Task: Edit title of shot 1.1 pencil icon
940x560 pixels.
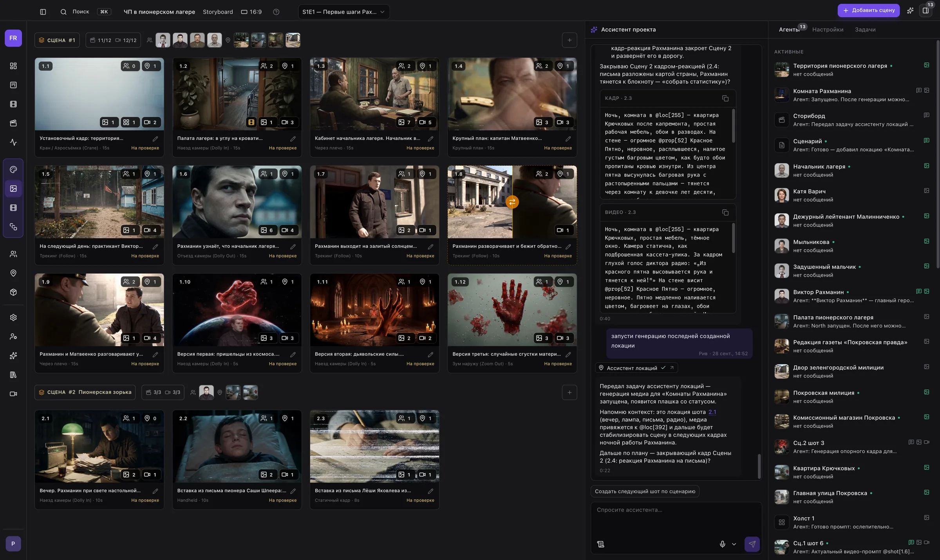Action: [155, 139]
